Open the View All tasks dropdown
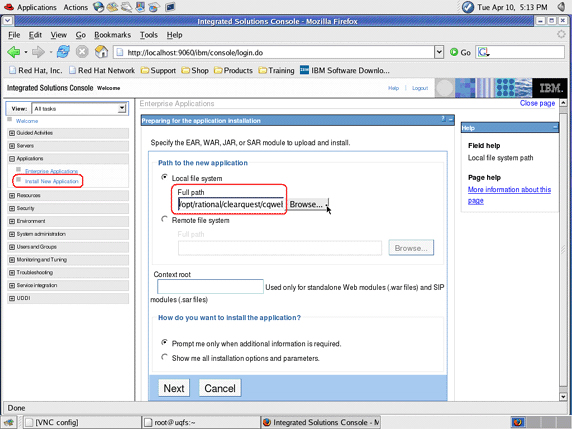The image size is (572, 429). 79,109
